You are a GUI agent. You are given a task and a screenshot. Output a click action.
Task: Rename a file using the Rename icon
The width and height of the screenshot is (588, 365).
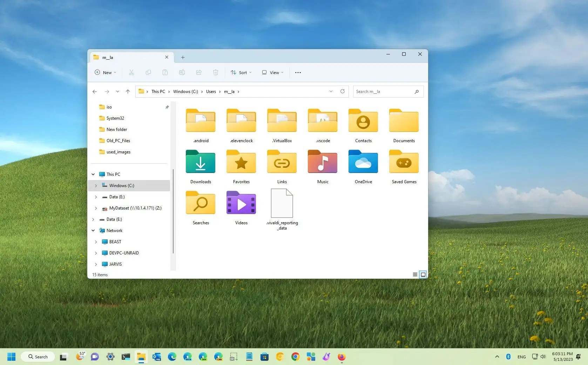pyautogui.click(x=182, y=72)
